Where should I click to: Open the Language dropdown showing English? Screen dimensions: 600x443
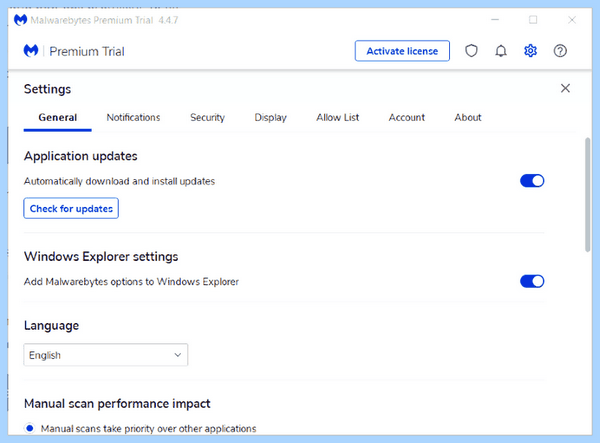[106, 355]
